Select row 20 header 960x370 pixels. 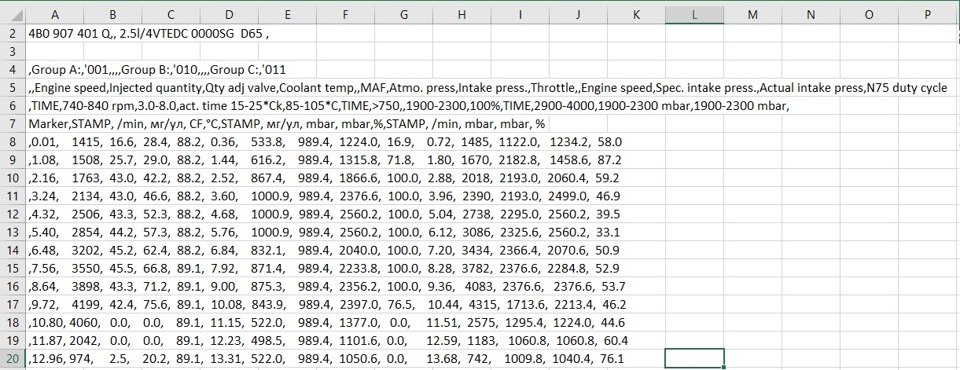(12, 358)
